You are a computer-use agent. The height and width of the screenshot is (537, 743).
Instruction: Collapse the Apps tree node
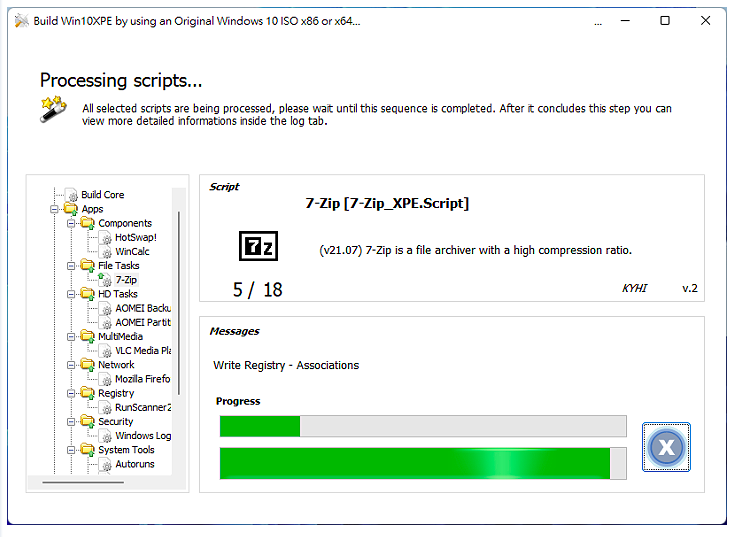(54, 209)
